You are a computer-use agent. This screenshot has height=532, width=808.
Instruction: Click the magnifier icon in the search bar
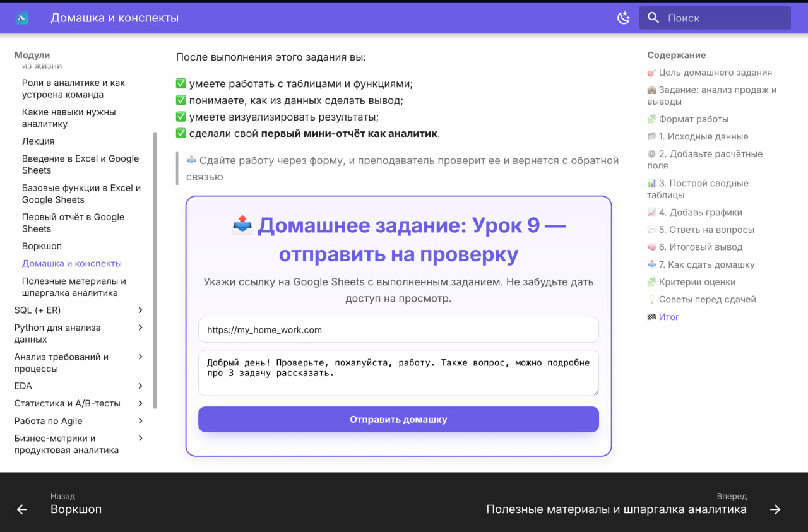coord(653,18)
